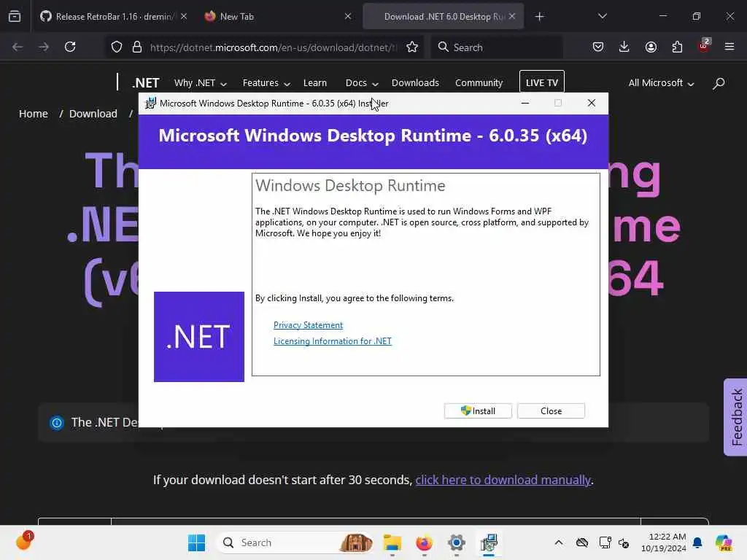Image resolution: width=747 pixels, height=560 pixels.
Task: Expand the All Microsoft dropdown
Action: click(661, 83)
